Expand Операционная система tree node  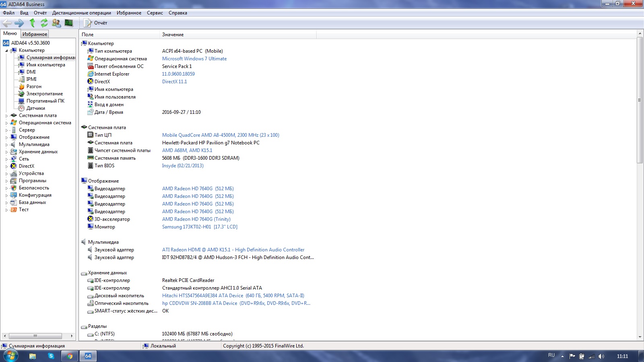pos(6,123)
